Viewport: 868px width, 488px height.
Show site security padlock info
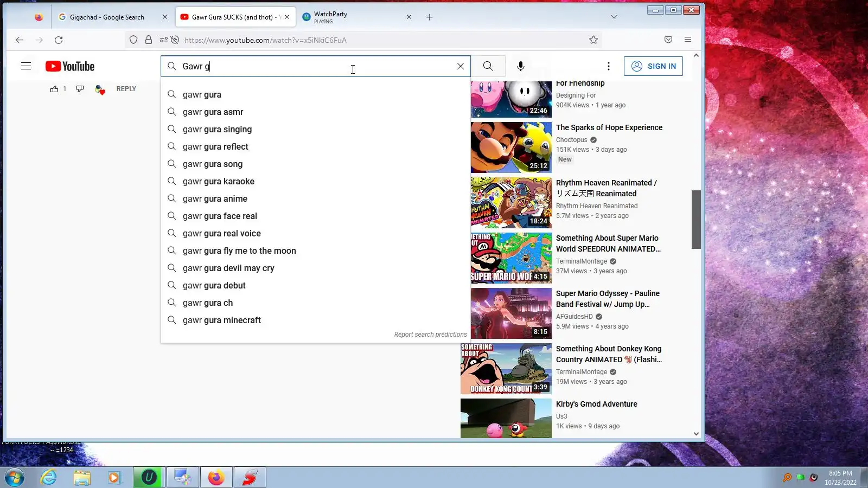149,40
